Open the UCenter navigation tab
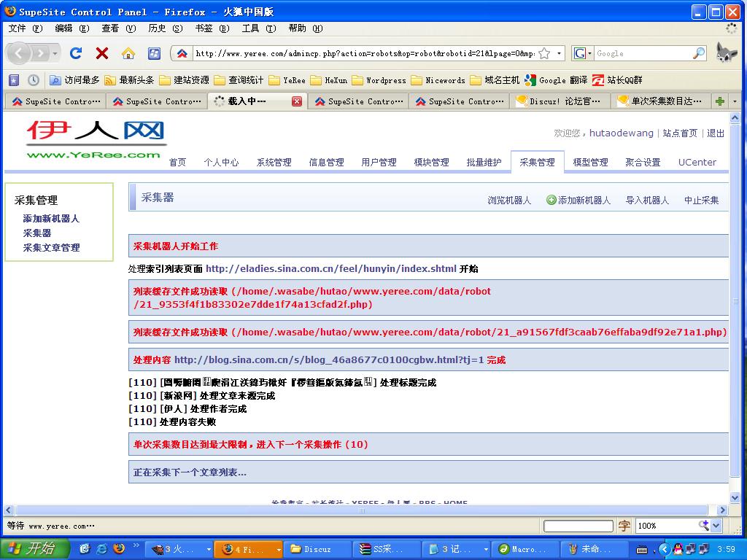The height and width of the screenshot is (560, 747). click(x=697, y=163)
